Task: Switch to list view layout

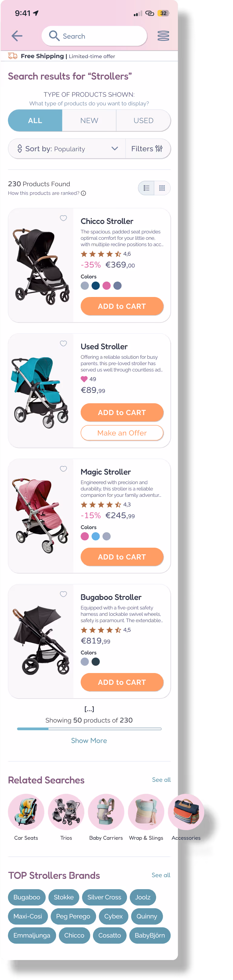Action: [146, 188]
